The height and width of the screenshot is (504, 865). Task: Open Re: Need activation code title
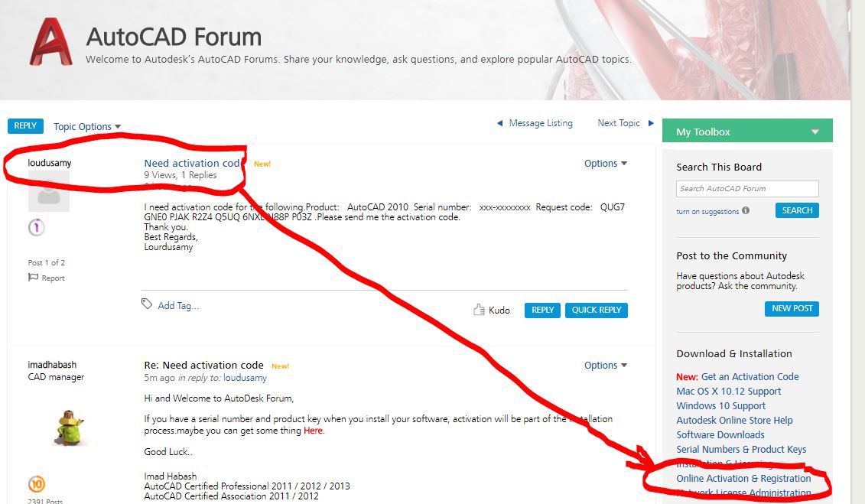point(203,365)
